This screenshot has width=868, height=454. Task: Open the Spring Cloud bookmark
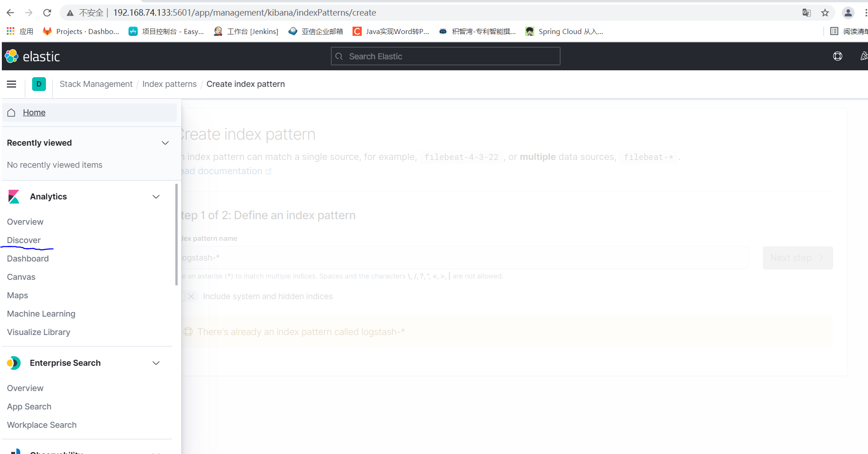564,31
